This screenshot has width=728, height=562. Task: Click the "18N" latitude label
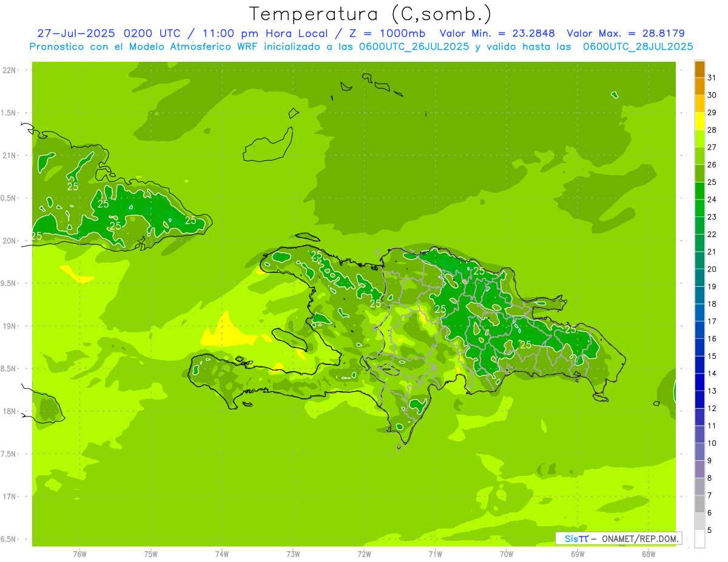tap(10, 411)
